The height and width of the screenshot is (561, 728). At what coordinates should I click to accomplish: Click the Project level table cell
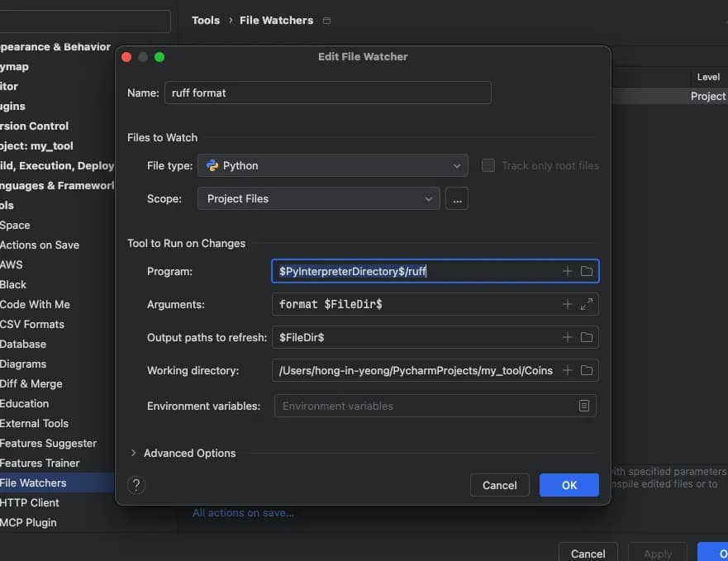click(x=707, y=96)
